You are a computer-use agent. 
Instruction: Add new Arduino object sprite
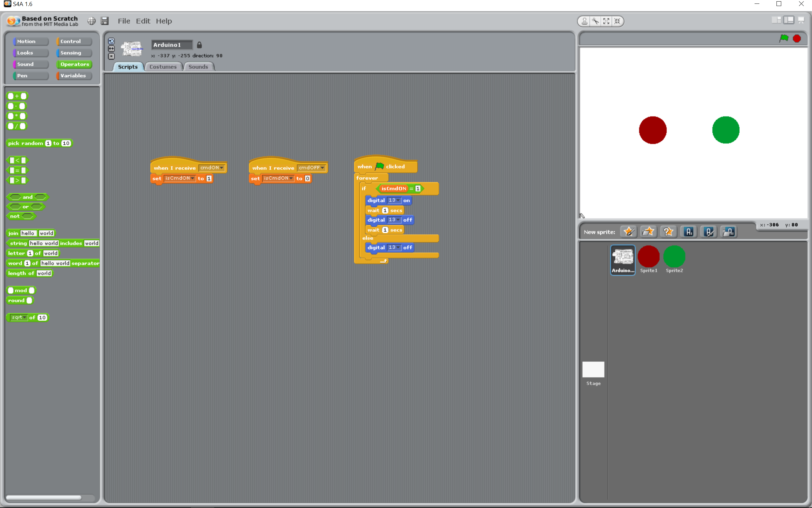point(689,232)
